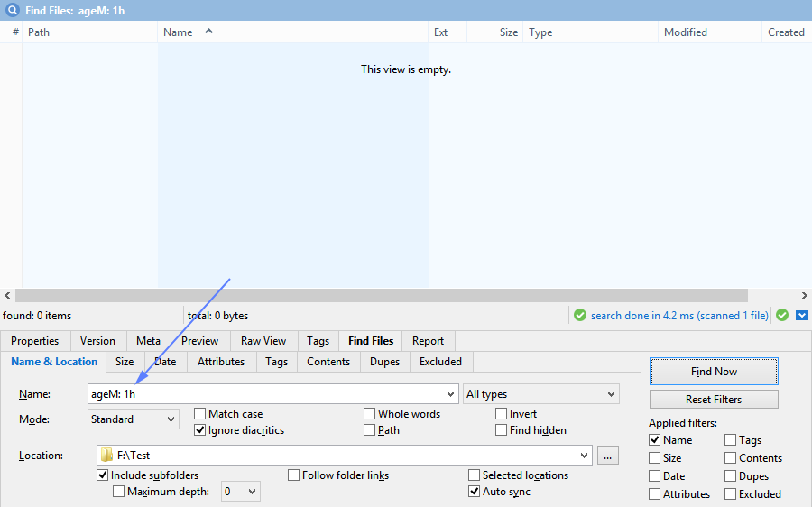This screenshot has width=812, height=507.
Task: Click the magnifier icon in the Find Files title bar
Action: (x=13, y=9)
